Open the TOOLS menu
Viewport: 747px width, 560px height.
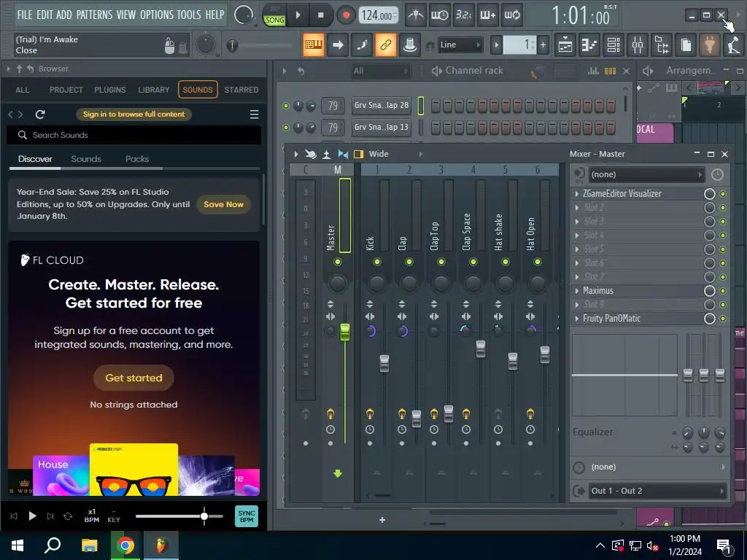coord(189,15)
